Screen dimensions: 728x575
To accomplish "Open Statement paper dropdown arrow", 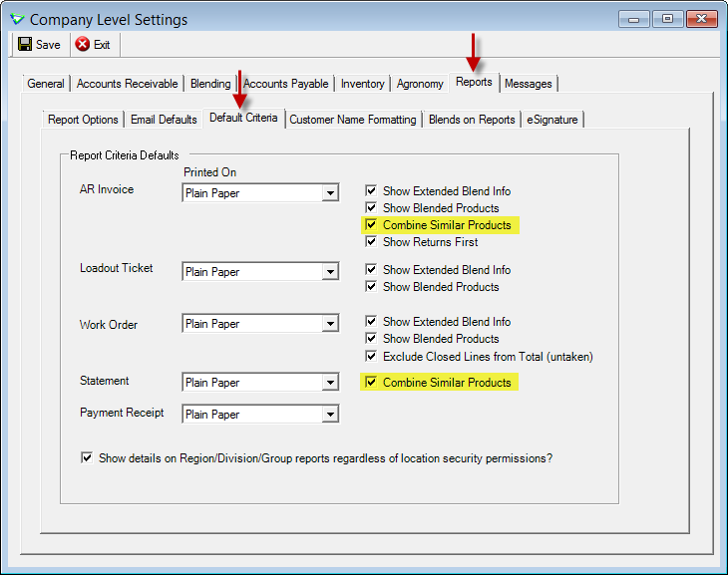I will 330,383.
